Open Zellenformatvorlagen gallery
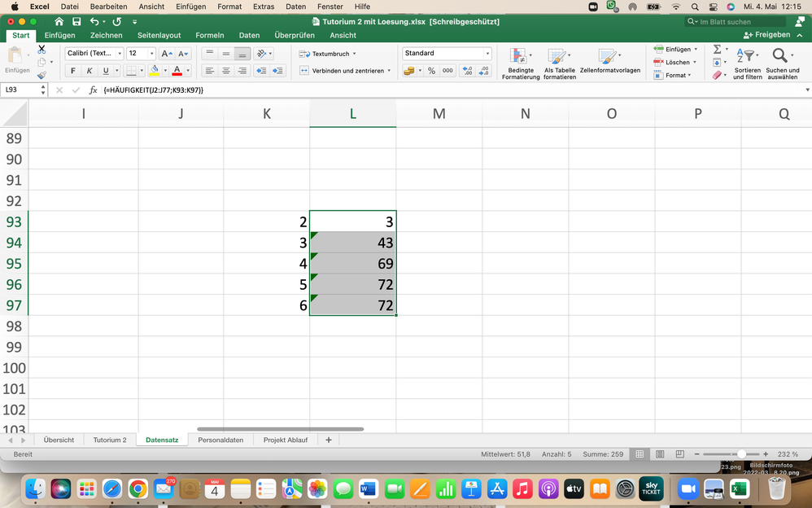Screen dimensions: 812x508 tap(609, 61)
